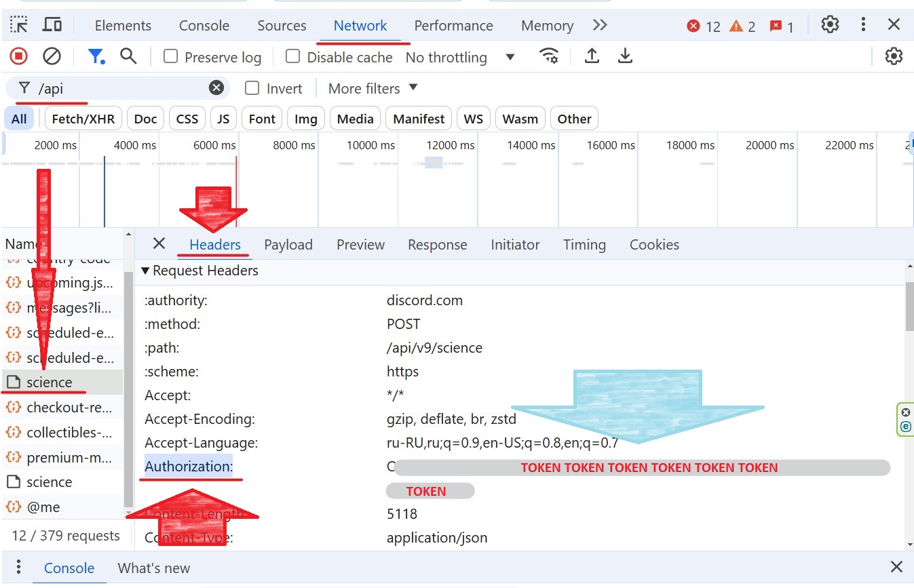Stop recording network log

point(18,56)
